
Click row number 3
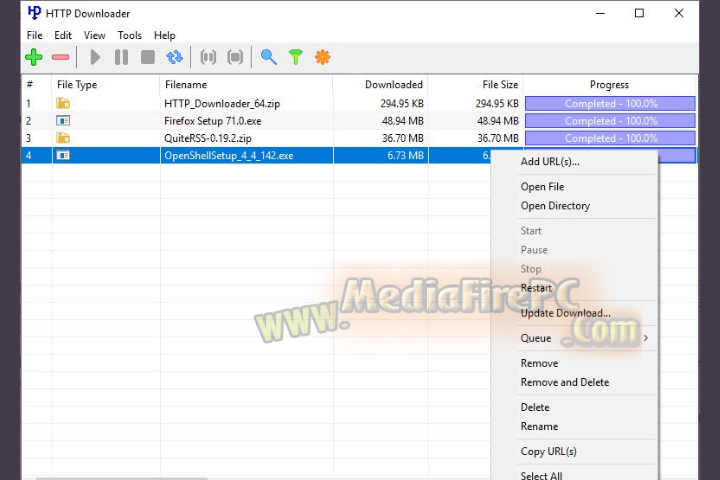tap(28, 138)
